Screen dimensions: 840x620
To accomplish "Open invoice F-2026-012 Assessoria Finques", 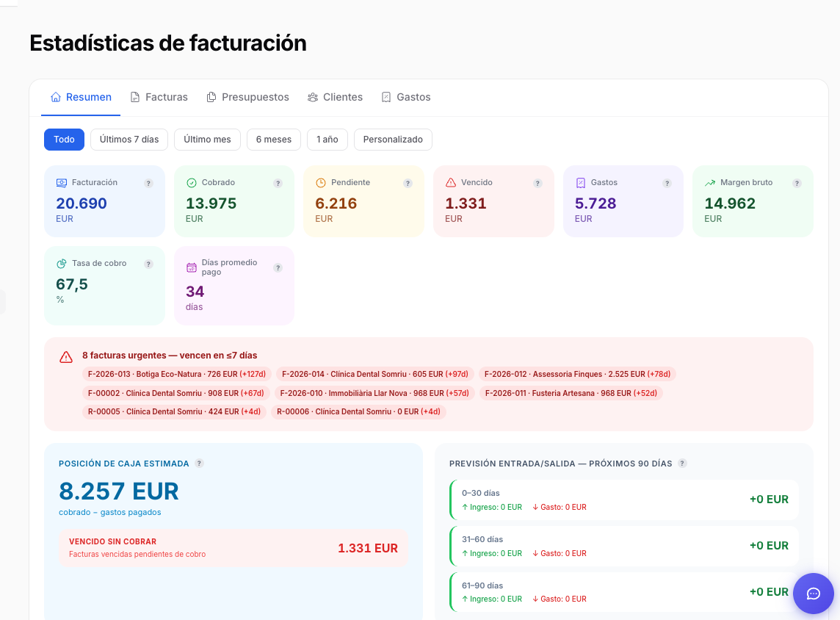I will [x=577, y=374].
